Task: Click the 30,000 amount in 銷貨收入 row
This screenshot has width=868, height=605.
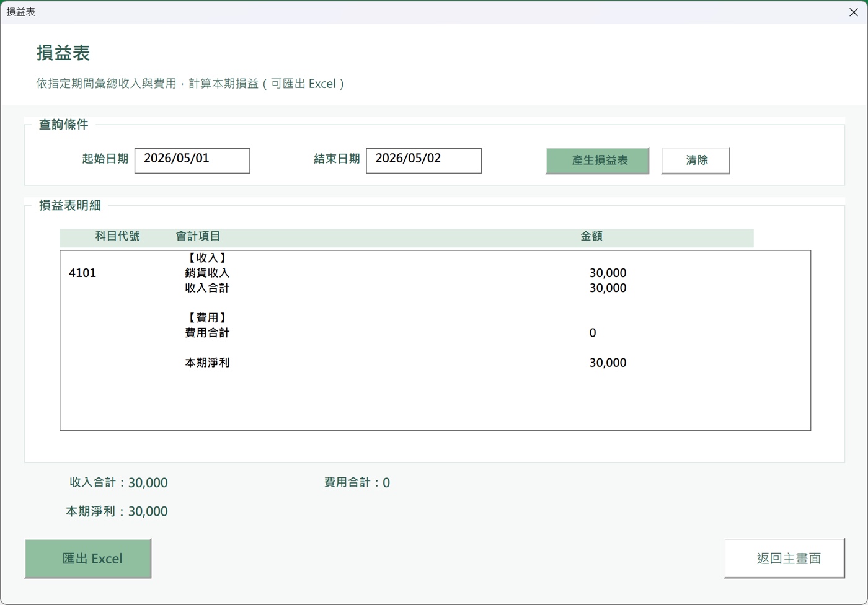Action: click(x=608, y=273)
